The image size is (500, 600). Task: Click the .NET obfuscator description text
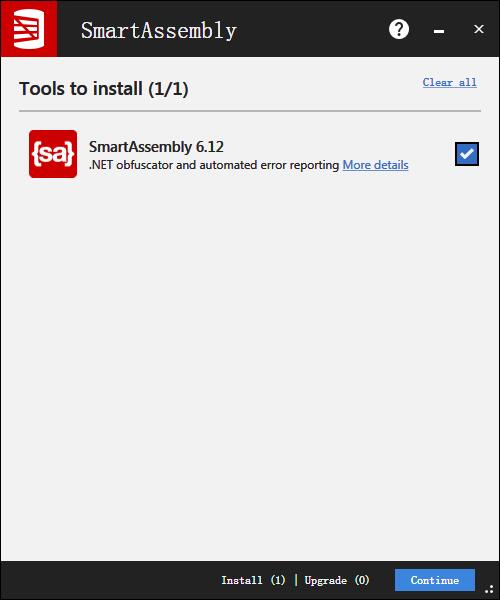214,165
